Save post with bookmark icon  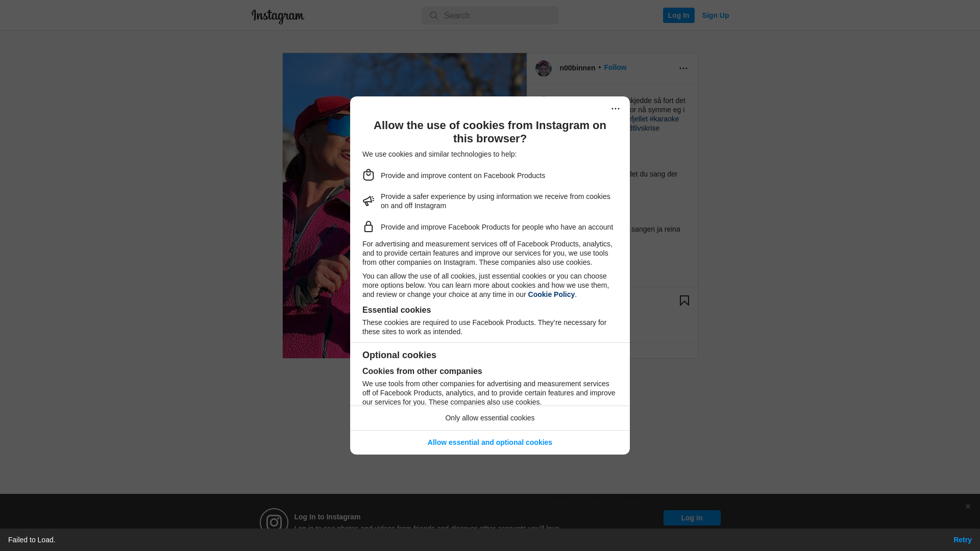point(684,300)
